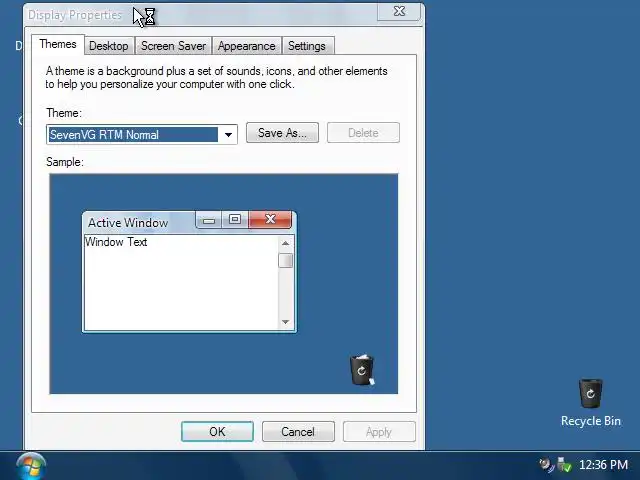Click the Active Window sample title
Viewport: 640px width, 480px height.
128,222
